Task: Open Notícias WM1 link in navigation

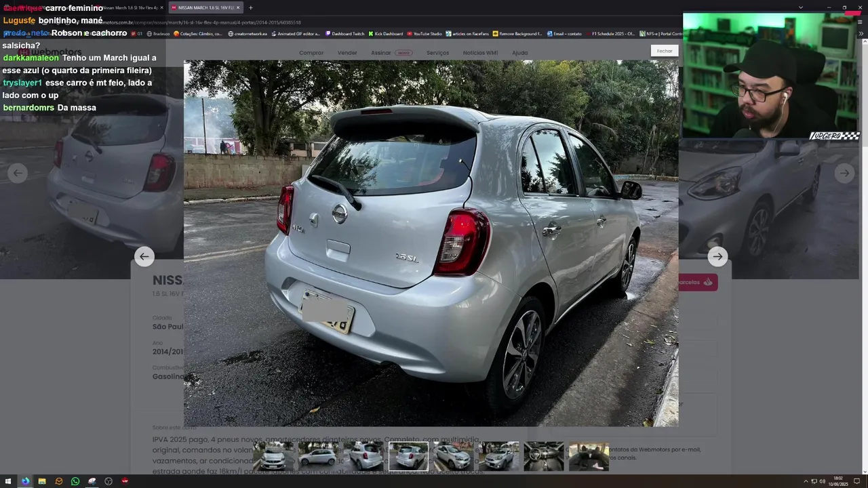Action: tap(480, 53)
